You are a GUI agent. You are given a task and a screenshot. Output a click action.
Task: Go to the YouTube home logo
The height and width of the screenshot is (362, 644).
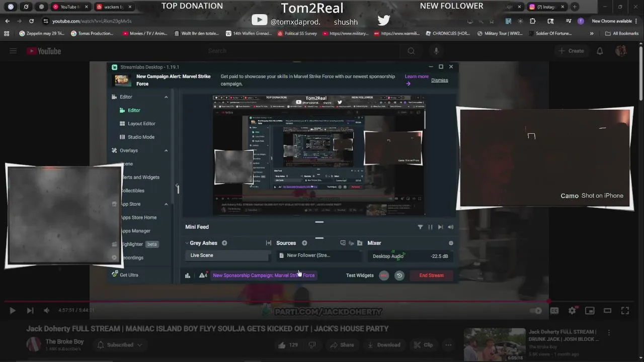tap(44, 51)
